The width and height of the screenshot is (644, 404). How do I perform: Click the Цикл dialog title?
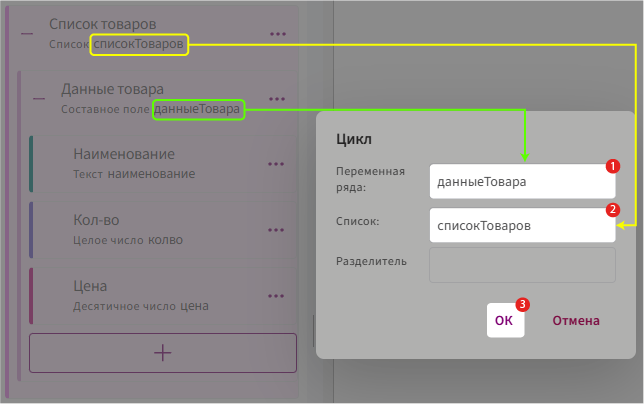point(354,139)
